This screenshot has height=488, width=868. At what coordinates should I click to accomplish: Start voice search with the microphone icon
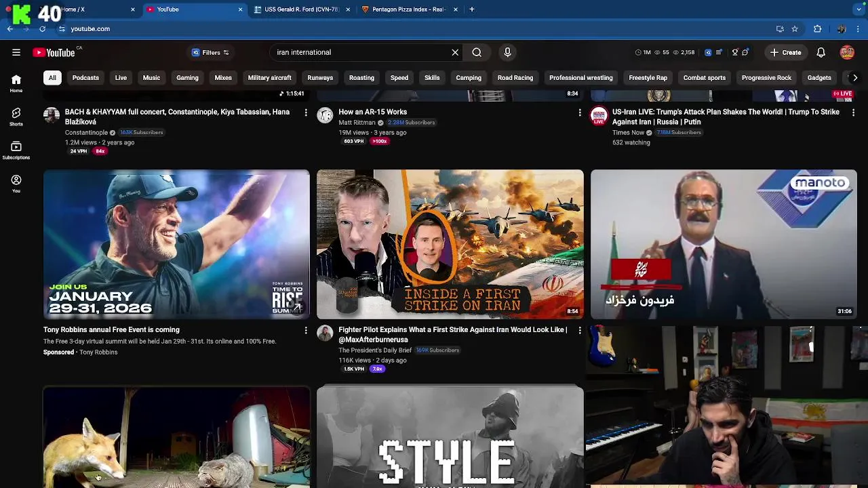[507, 52]
